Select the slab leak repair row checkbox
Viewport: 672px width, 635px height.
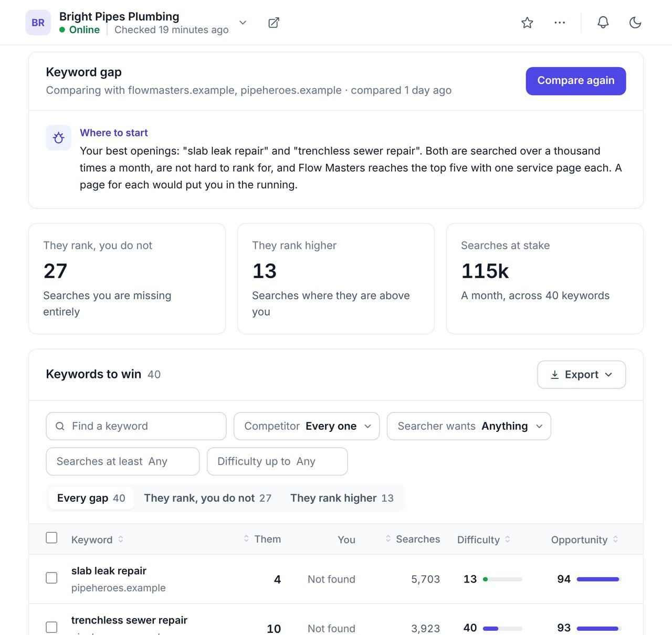click(x=51, y=578)
